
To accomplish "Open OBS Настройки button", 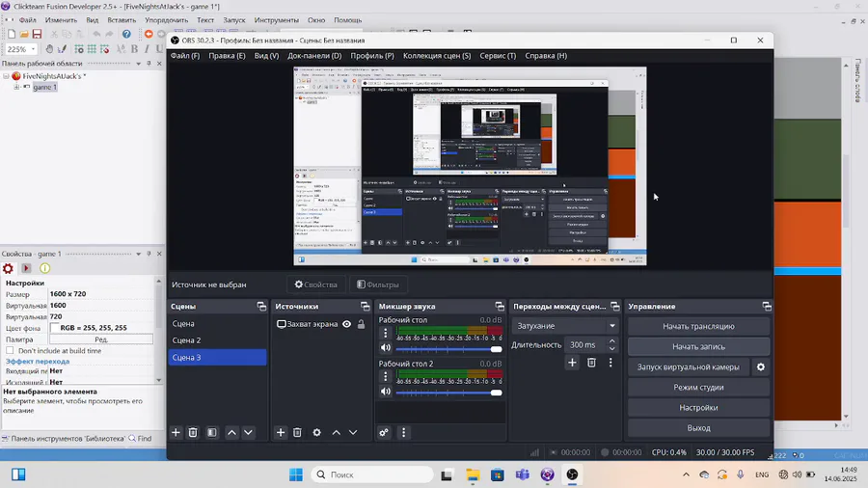I will coord(698,408).
